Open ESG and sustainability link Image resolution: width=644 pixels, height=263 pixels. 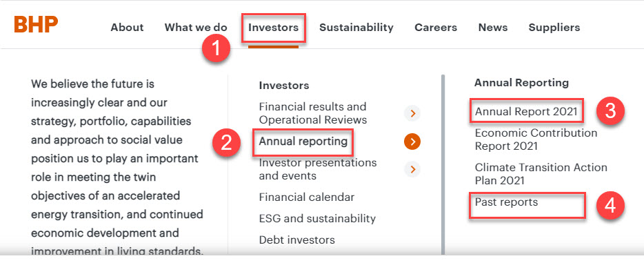tap(317, 218)
